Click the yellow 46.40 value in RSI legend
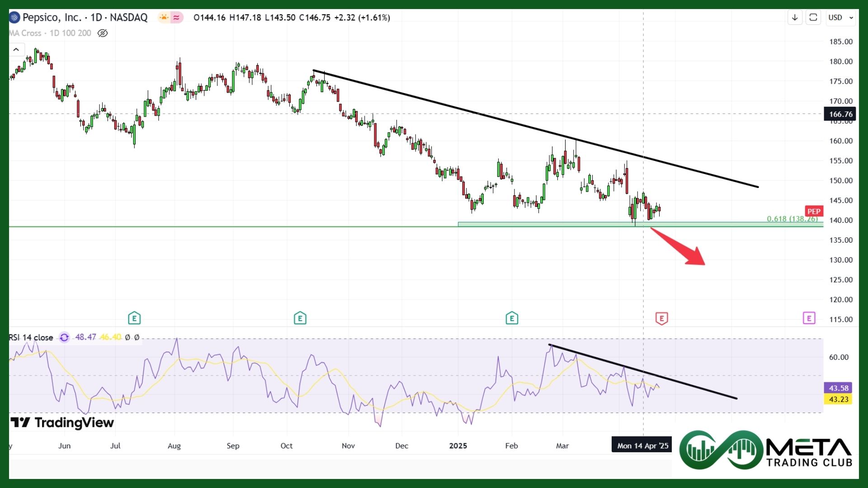This screenshot has height=488, width=868. click(x=110, y=337)
